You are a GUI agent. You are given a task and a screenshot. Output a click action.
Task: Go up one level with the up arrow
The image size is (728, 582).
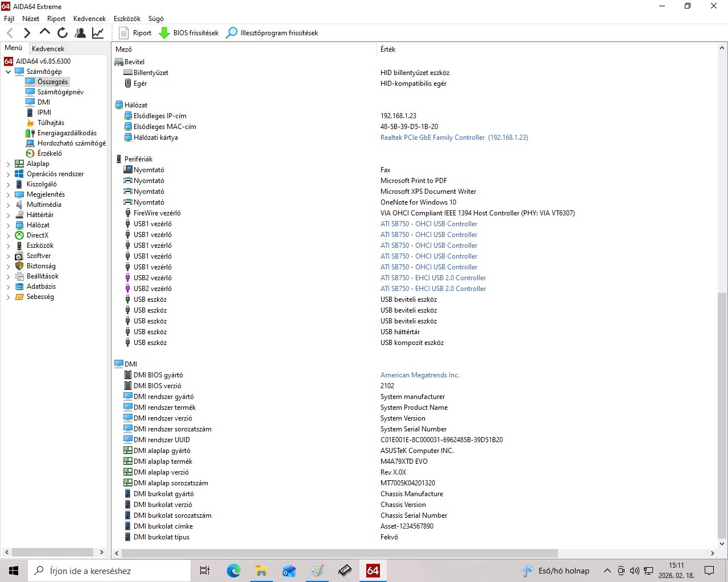click(44, 32)
